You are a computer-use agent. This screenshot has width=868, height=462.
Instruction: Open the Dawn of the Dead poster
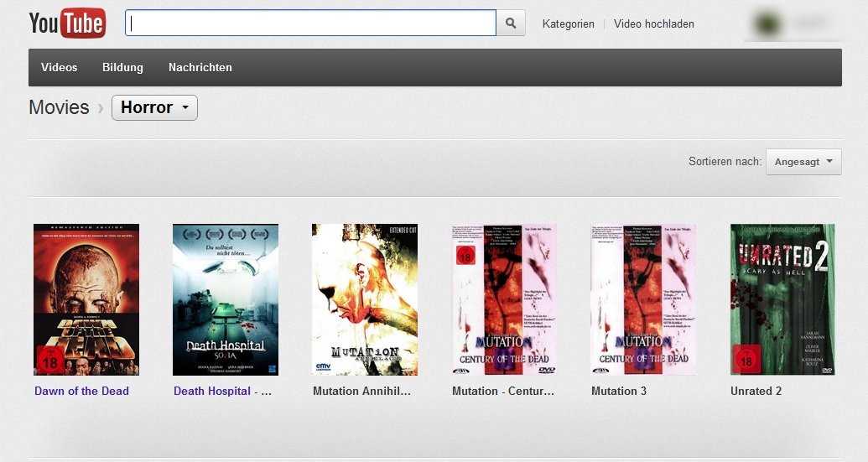pyautogui.click(x=86, y=300)
